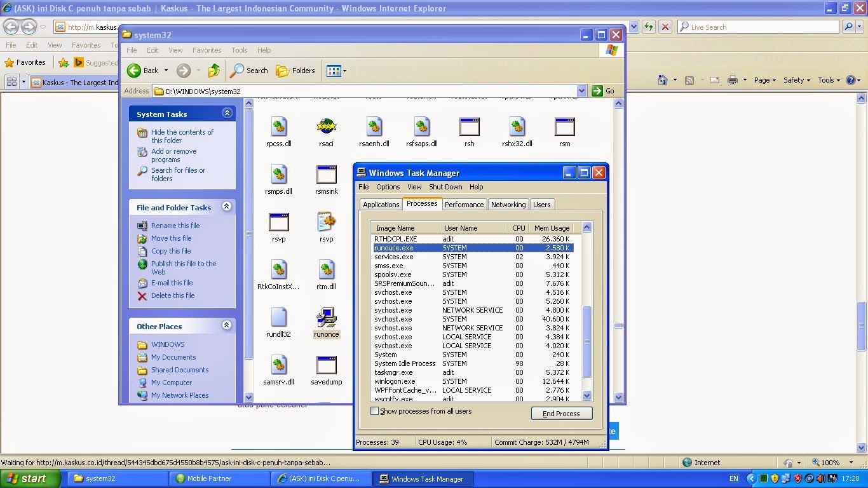The width and height of the screenshot is (868, 488).
Task: Select the rshx32.dll file icon
Action: tap(517, 127)
